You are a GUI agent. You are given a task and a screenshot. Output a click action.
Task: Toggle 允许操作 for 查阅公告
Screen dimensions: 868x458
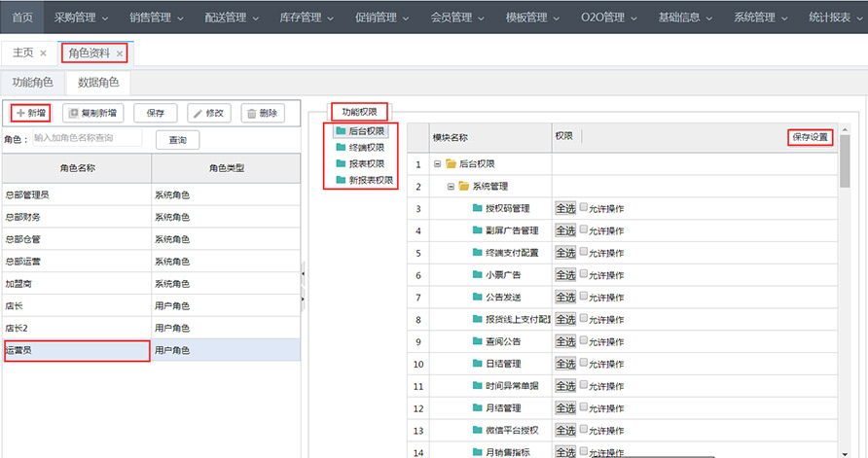click(584, 340)
